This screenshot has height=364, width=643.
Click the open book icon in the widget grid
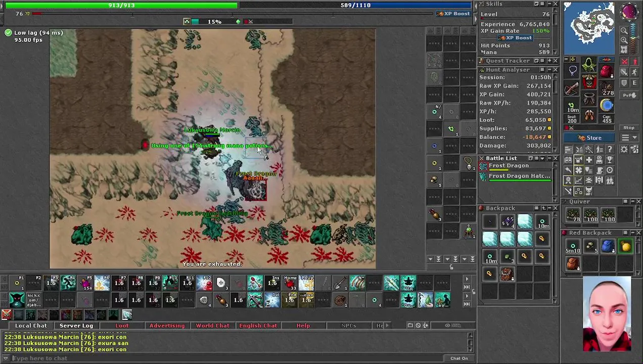[x=568, y=160]
